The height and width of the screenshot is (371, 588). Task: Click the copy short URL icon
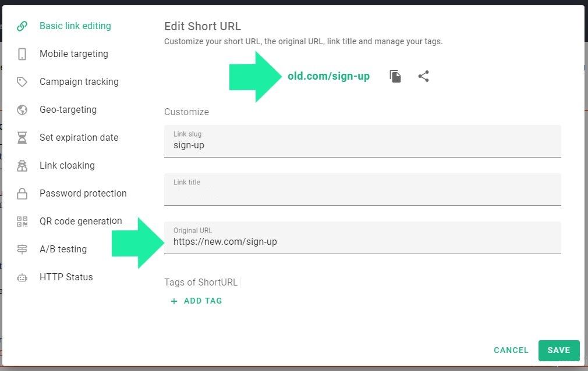click(x=395, y=76)
